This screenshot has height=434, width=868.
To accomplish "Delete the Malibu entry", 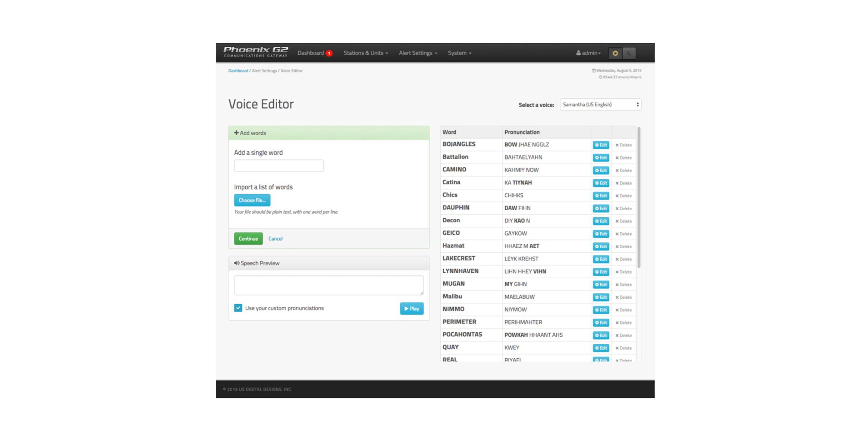I will (x=623, y=297).
